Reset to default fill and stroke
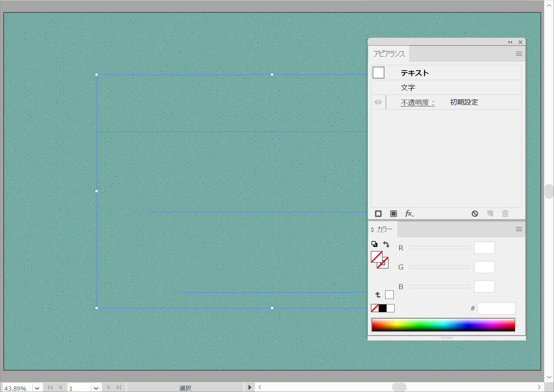Image resolution: width=554 pixels, height=392 pixels. click(374, 244)
